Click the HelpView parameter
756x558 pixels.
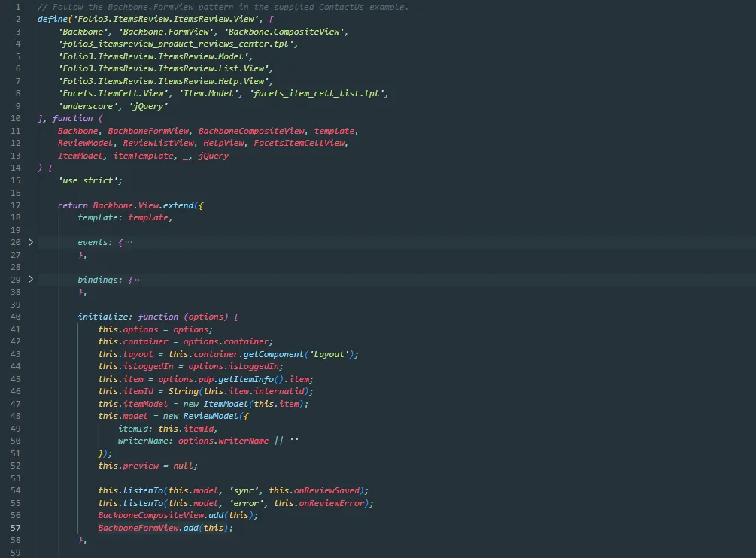[x=223, y=143]
